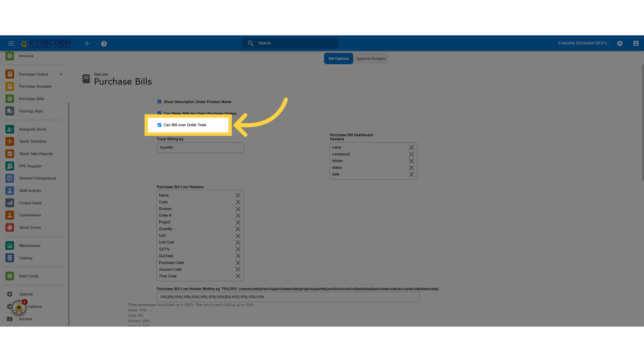Delete the SubTotal line header

[x=238, y=256]
